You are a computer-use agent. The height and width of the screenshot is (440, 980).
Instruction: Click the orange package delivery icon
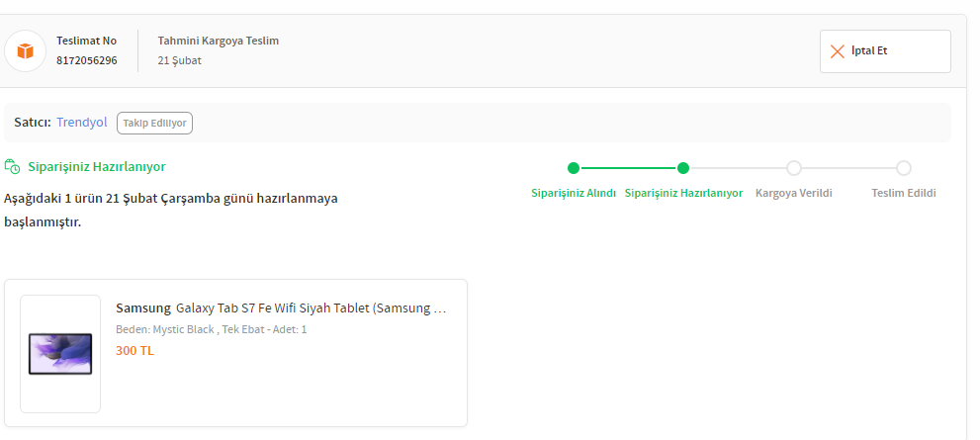click(x=26, y=50)
